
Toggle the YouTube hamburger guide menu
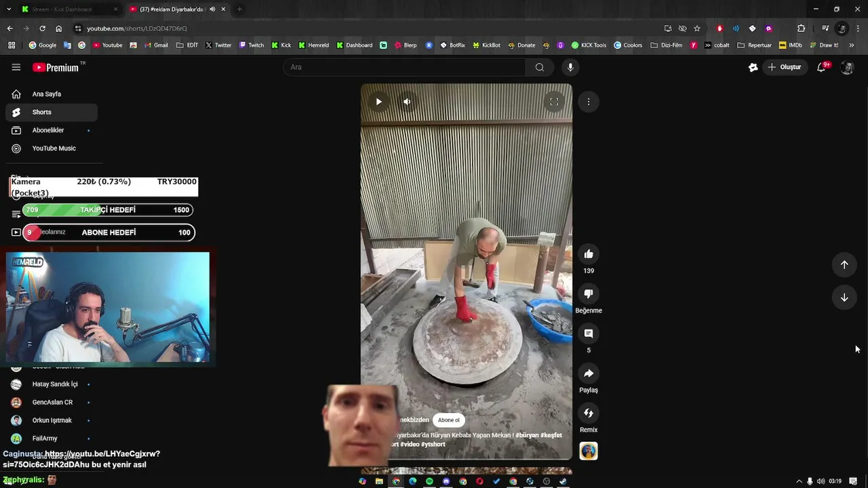[16, 67]
